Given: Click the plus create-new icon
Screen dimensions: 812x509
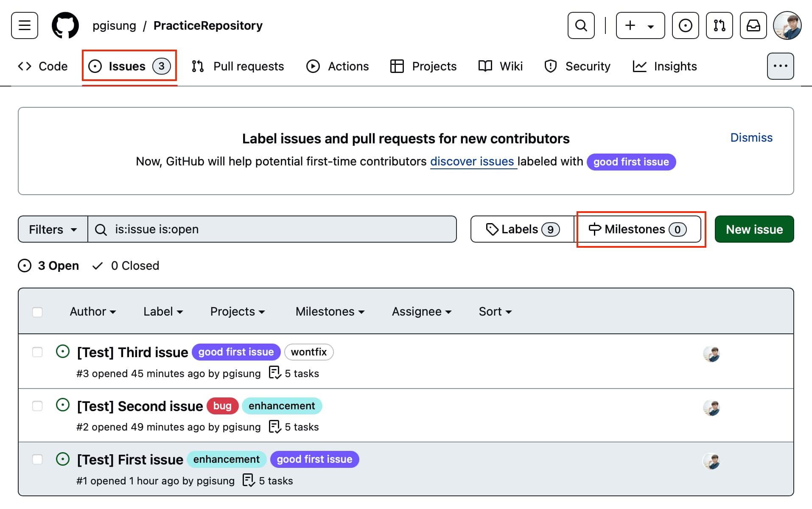Looking at the screenshot, I should pos(630,25).
